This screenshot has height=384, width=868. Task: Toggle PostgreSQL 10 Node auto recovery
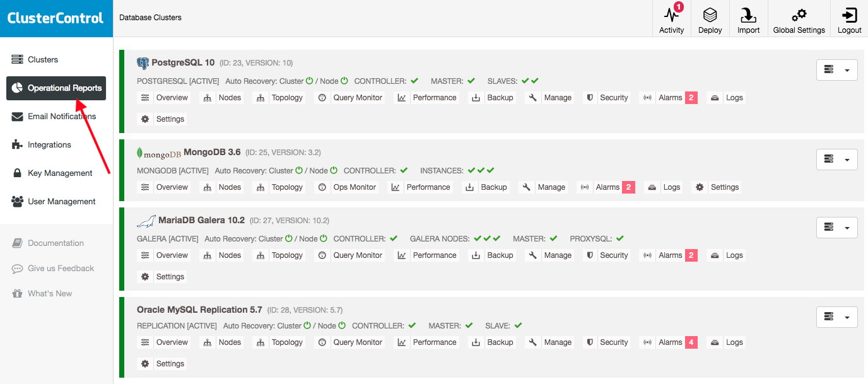344,81
